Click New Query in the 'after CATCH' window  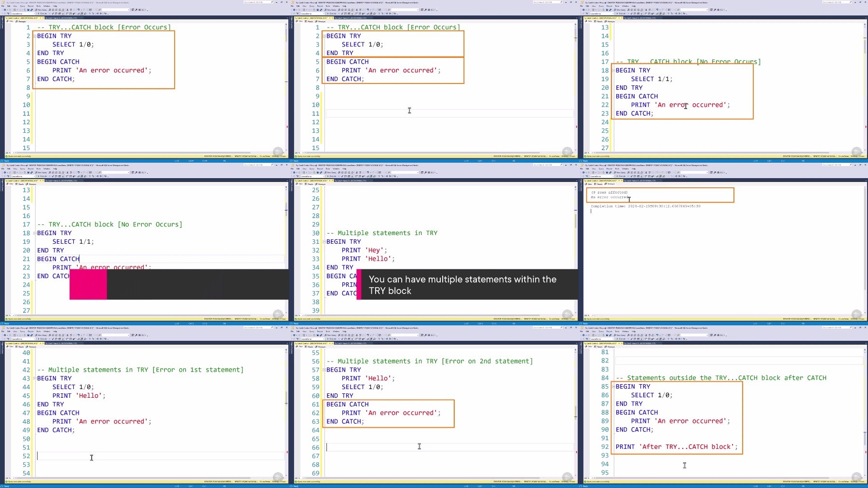[620, 335]
